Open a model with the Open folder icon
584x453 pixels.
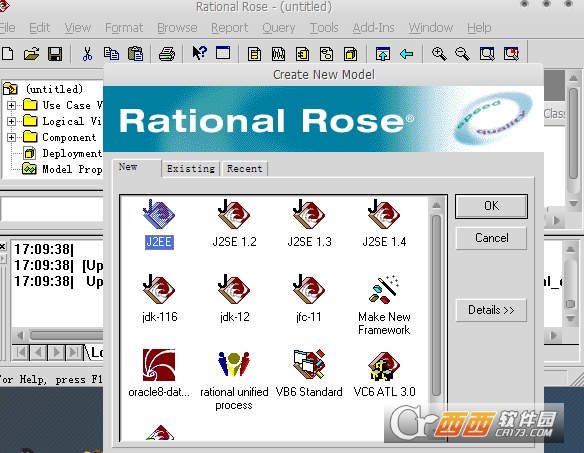pyautogui.click(x=31, y=54)
